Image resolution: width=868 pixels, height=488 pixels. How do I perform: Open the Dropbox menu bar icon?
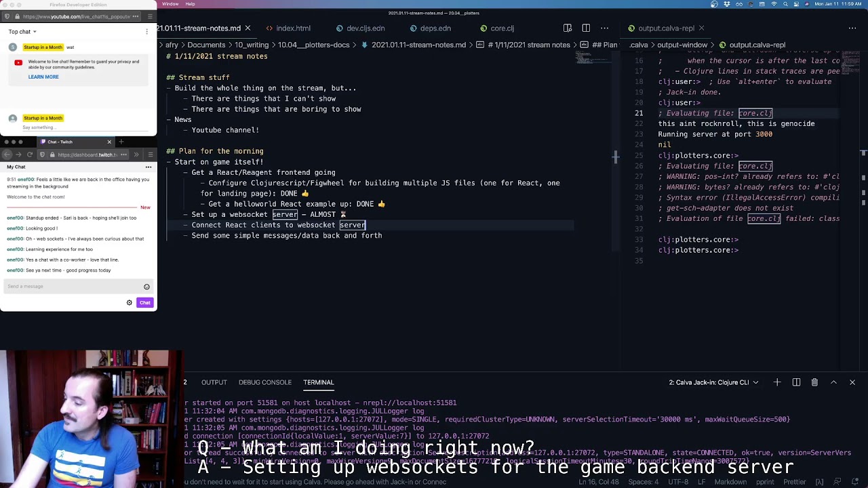(x=727, y=4)
